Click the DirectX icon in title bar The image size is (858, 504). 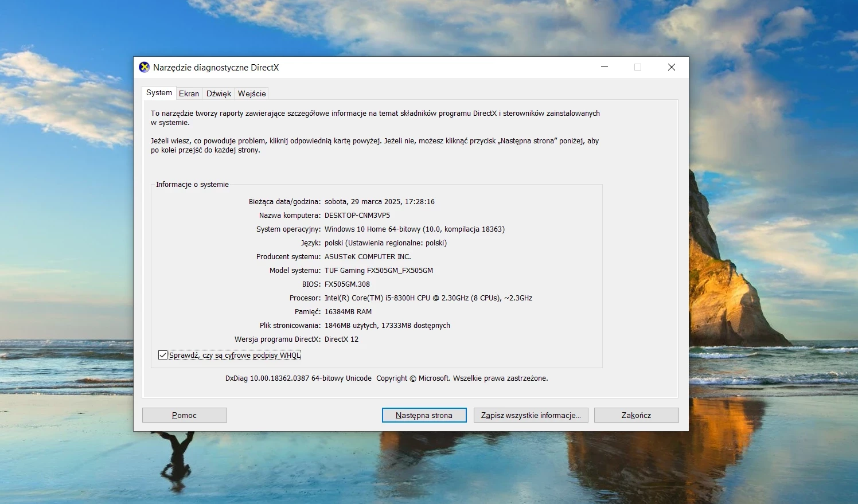[145, 67]
